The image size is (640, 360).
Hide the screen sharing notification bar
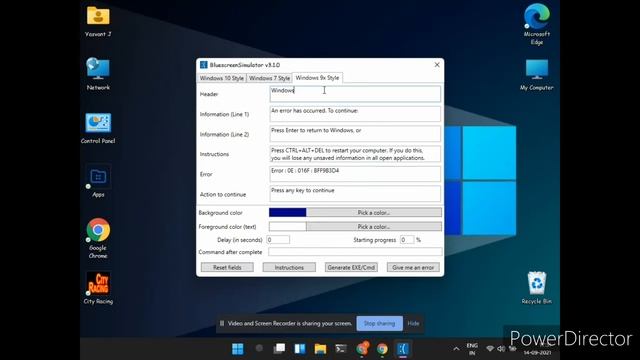click(x=413, y=323)
